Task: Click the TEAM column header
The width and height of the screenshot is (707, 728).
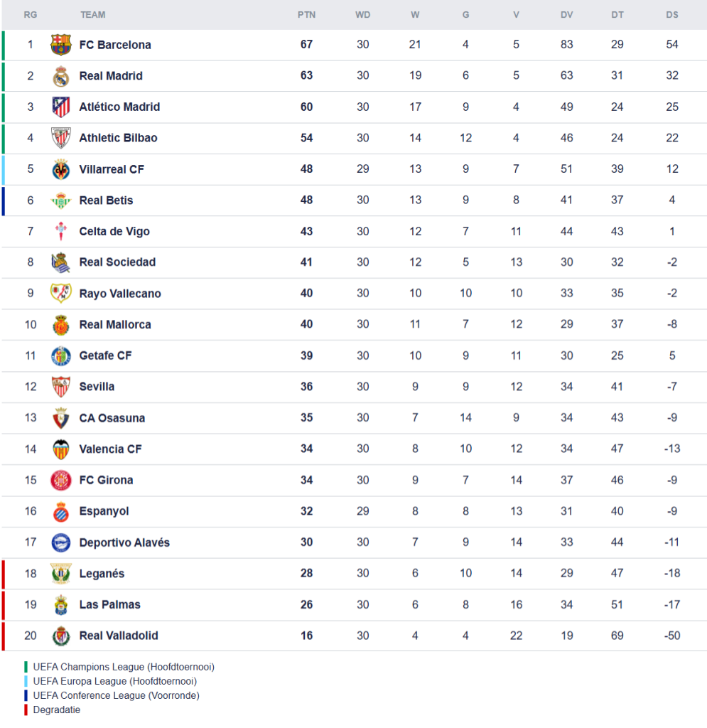Action: tap(93, 15)
